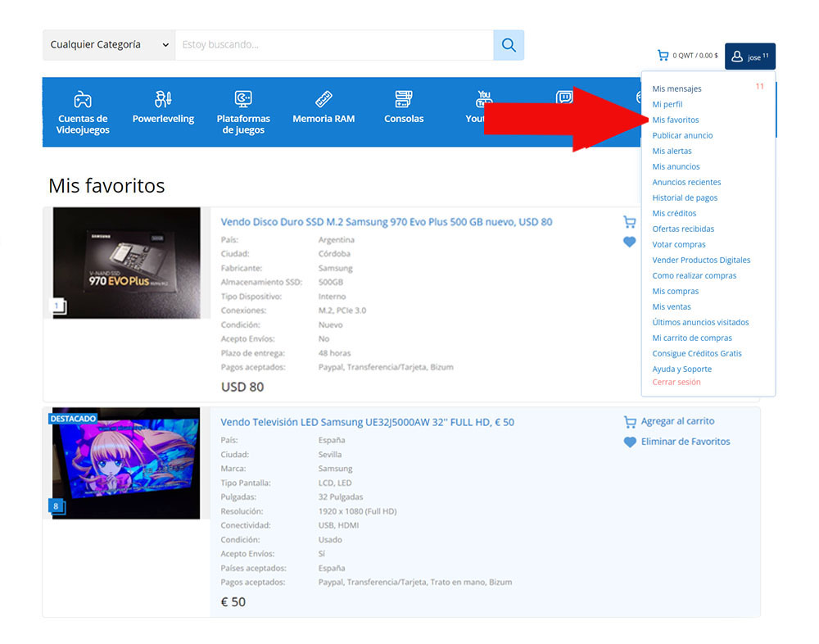Screen dimensions: 819x644
Task: Open Mis créditos menu entry
Action: click(674, 213)
